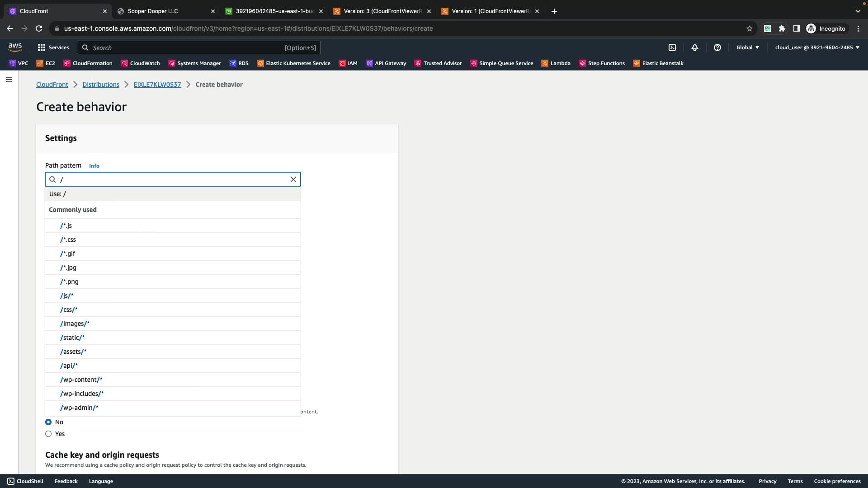Viewport: 868px width, 488px height.
Task: Expand the Global region dropdown
Action: point(747,47)
